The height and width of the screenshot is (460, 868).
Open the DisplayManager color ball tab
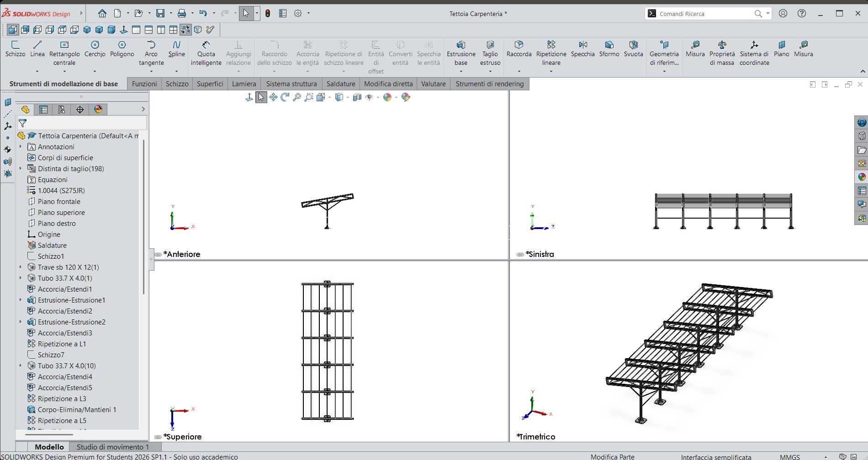(98, 110)
